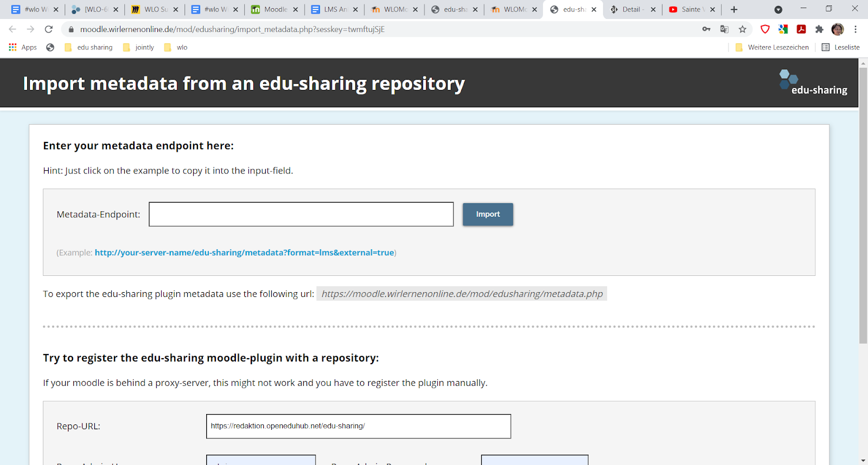Reload the current page

(49, 29)
